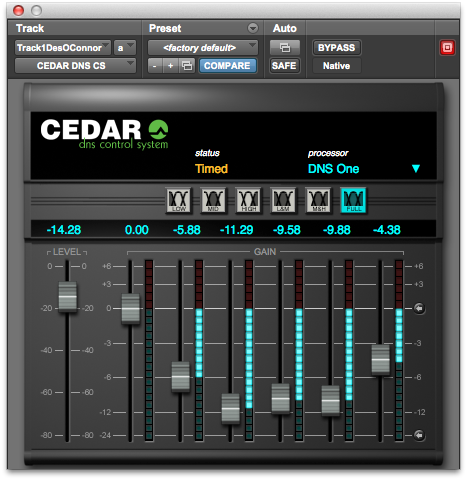Image resolution: width=467 pixels, height=480 pixels.
Task: Select the L&M band filter button
Action: 283,200
